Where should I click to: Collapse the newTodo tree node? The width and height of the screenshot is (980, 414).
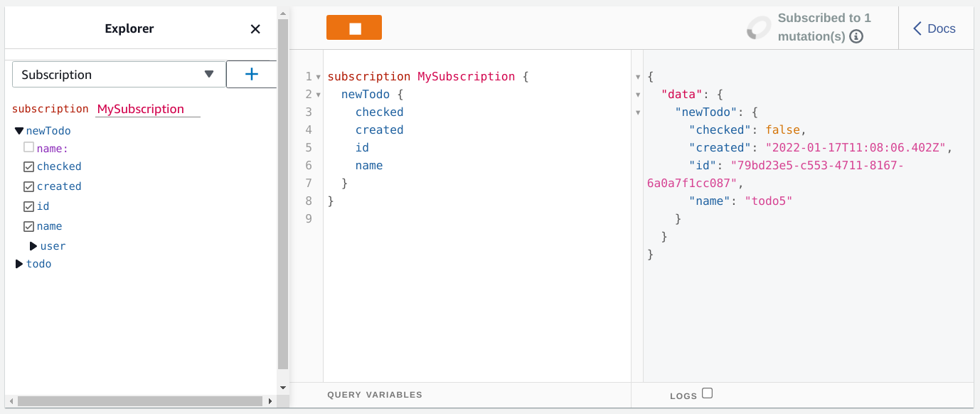click(19, 131)
